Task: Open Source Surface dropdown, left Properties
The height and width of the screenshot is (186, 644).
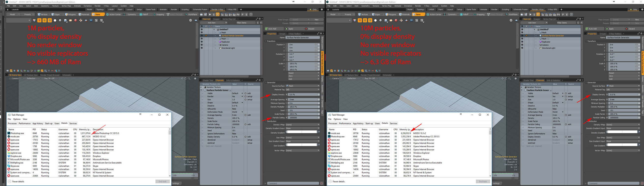Action: click(x=303, y=86)
